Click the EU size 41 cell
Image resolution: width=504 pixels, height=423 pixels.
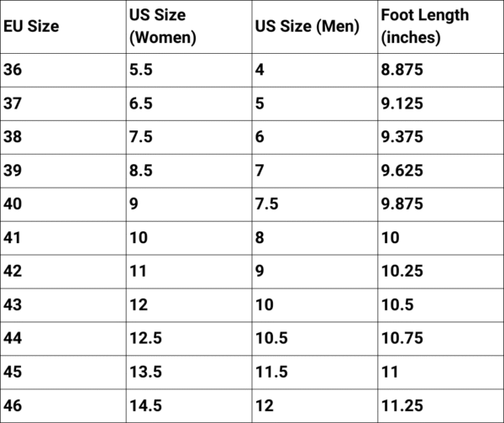click(x=14, y=238)
